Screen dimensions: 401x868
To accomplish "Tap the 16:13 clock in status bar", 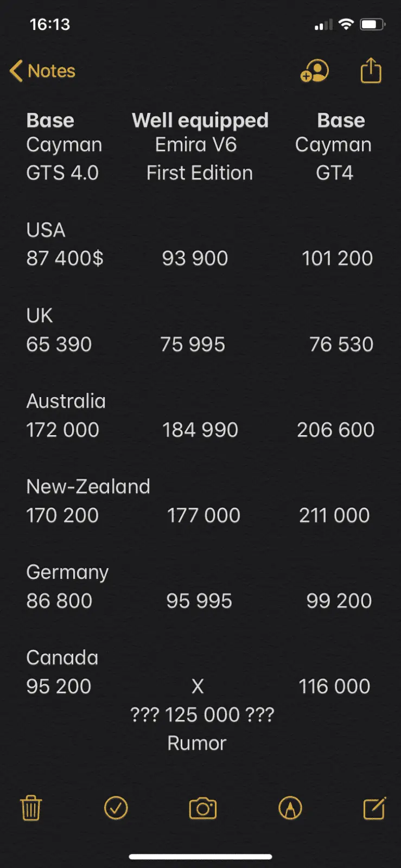I will point(50,24).
